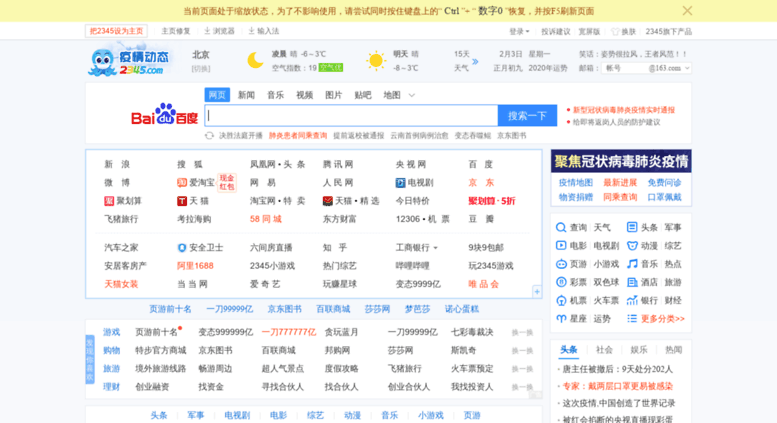Viewport: 777px width, 423px height.
Task: Click the 聚划算 red icon
Action: pyautogui.click(x=109, y=201)
